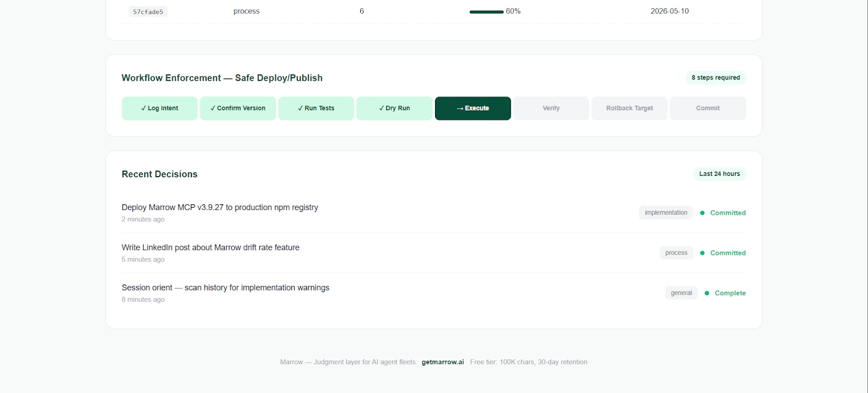This screenshot has height=393, width=868.
Task: Click the Dry Run step
Action: coord(394,108)
